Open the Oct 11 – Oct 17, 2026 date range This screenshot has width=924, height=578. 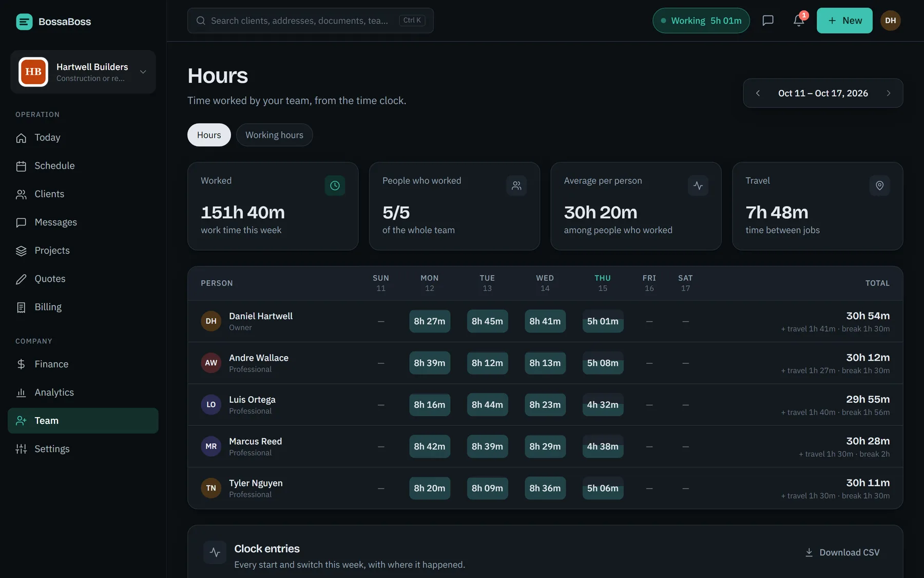point(823,93)
